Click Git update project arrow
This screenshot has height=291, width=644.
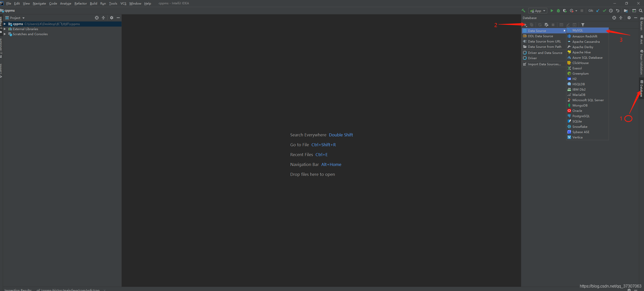(598, 11)
